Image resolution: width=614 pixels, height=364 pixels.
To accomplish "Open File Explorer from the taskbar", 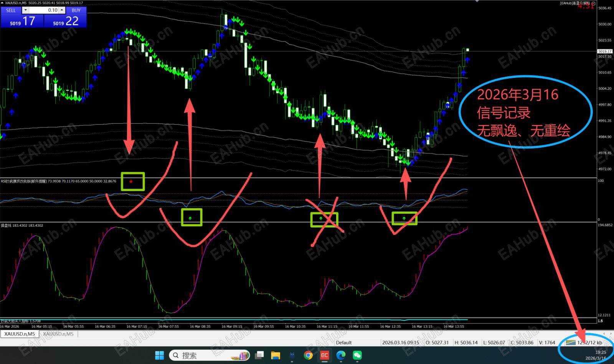I will coord(276,356).
